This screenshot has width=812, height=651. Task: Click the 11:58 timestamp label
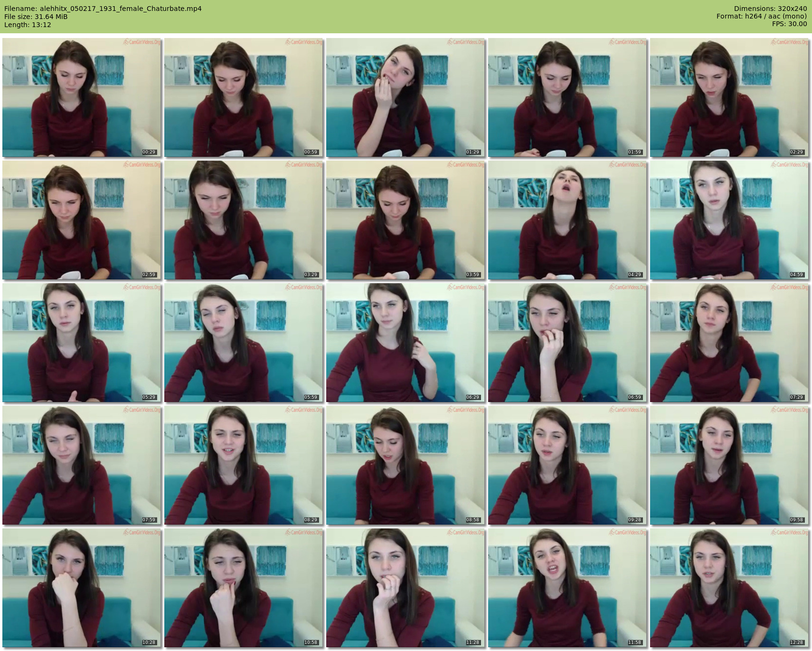click(x=634, y=642)
